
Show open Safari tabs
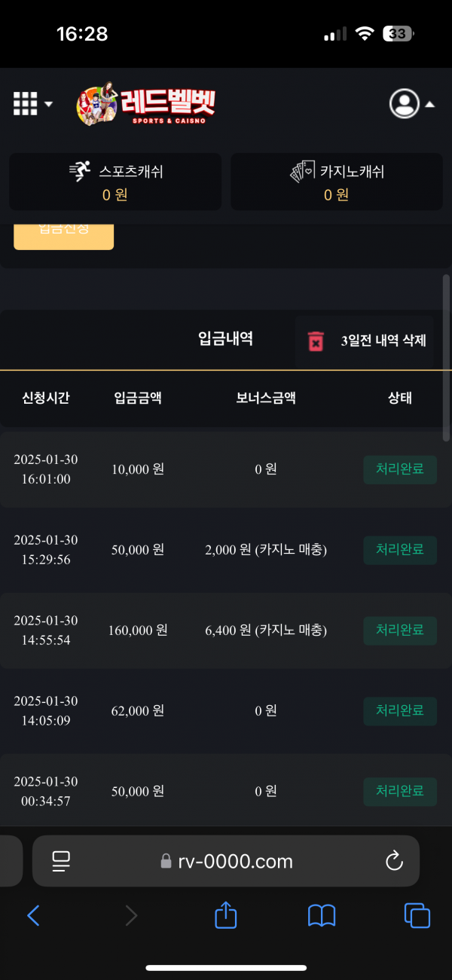[x=417, y=915]
